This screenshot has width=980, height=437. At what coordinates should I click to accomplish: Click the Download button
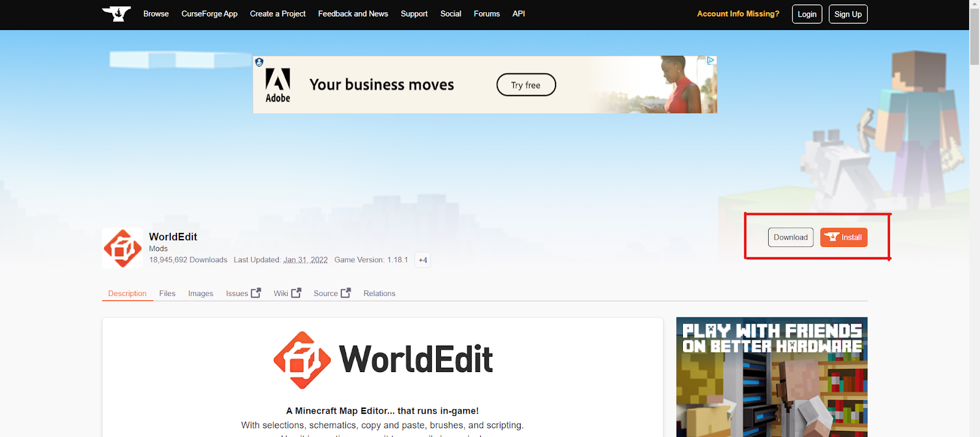791,237
